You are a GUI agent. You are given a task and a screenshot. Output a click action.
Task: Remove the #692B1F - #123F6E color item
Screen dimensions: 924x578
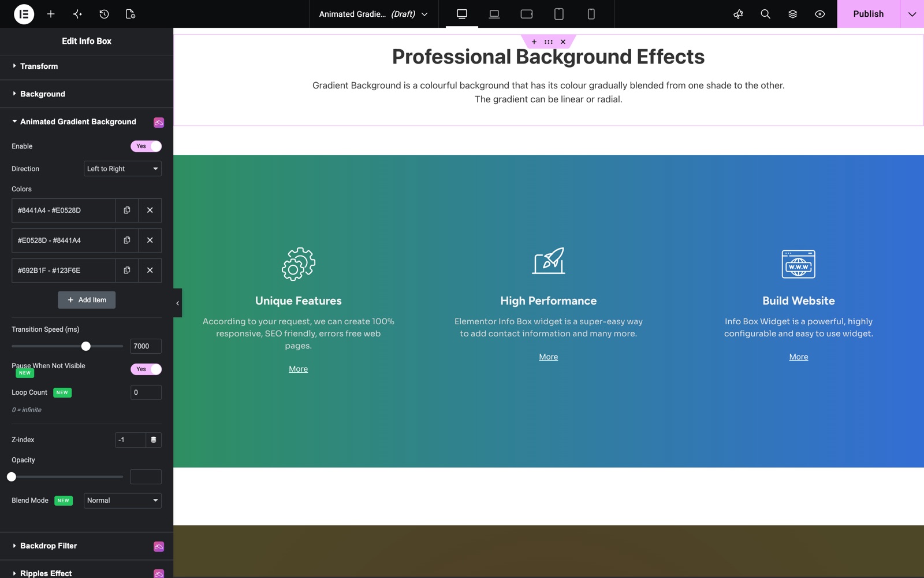[150, 271]
